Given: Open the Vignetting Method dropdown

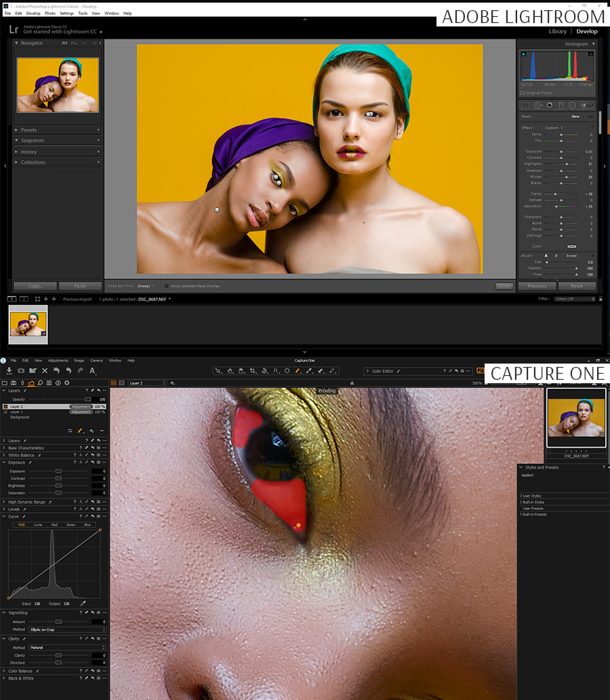Looking at the screenshot, I should [x=68, y=629].
